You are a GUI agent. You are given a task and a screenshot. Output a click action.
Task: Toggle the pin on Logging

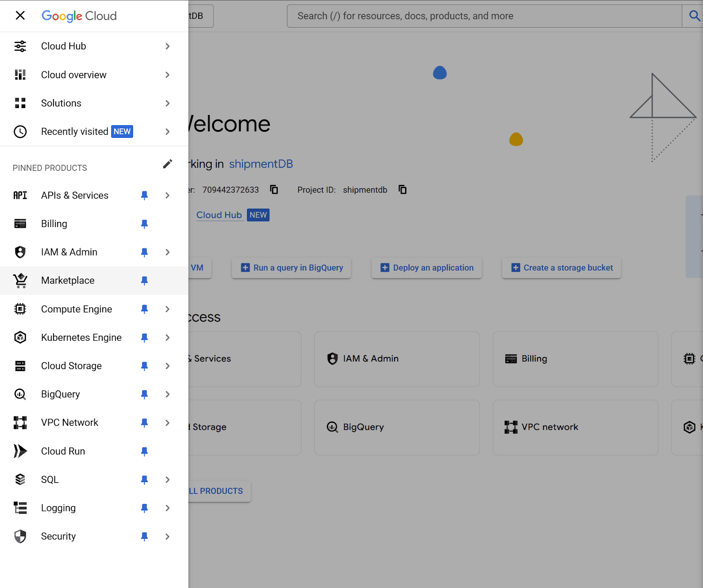(x=144, y=508)
